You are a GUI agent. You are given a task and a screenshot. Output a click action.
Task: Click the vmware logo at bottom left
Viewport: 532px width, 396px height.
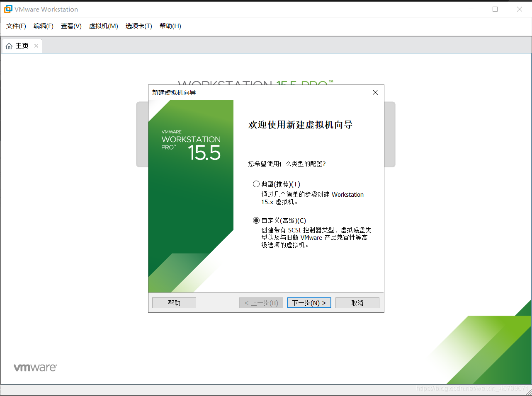pos(35,367)
